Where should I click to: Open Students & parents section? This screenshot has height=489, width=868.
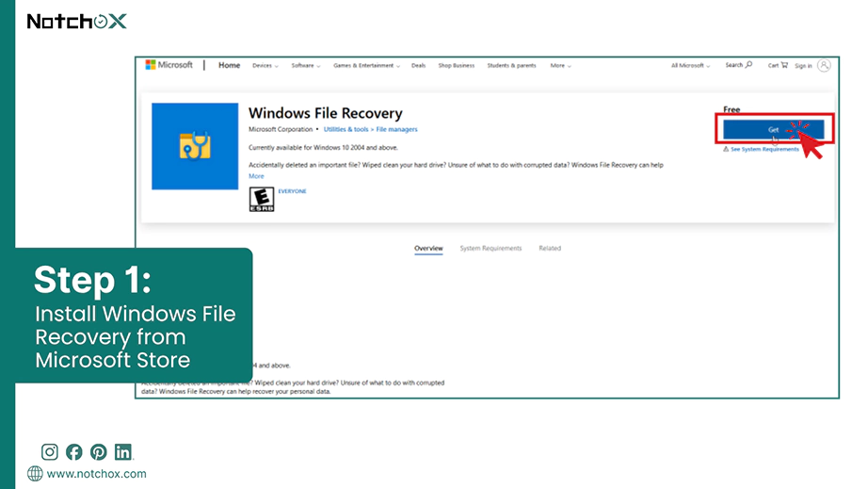(511, 65)
